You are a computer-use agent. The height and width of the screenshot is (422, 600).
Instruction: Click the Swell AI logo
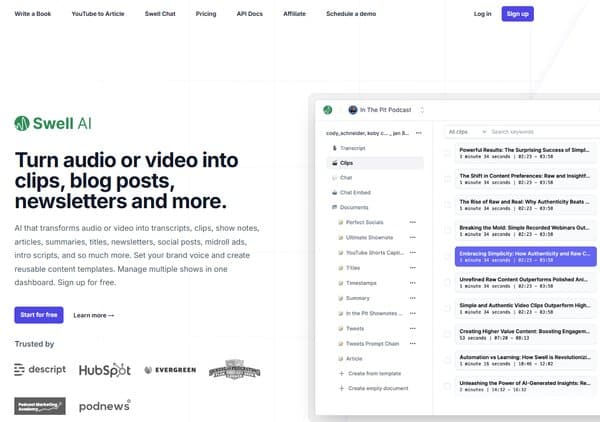(53, 123)
